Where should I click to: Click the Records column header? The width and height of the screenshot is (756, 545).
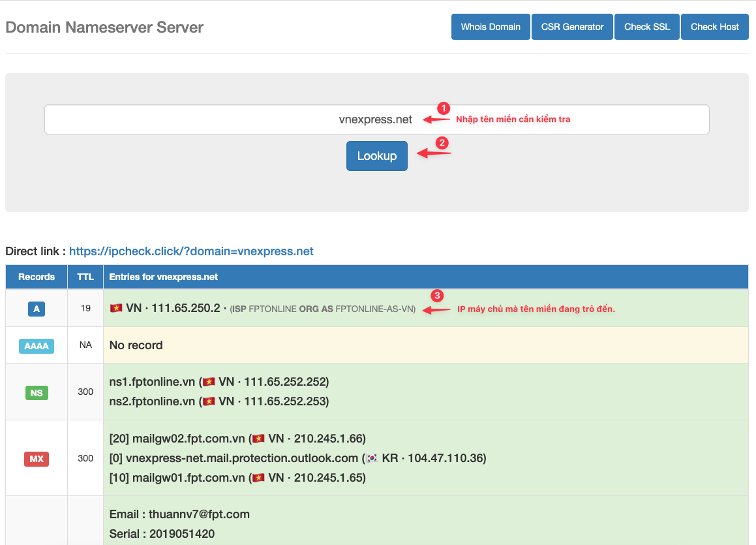point(36,277)
